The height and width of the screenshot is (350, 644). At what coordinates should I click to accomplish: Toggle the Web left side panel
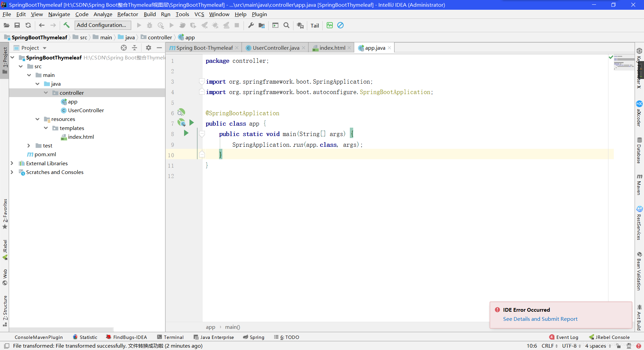5,277
